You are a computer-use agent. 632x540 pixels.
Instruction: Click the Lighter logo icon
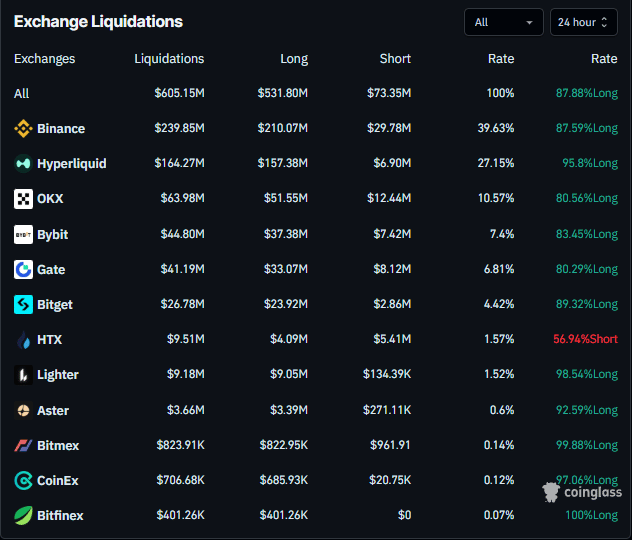click(23, 375)
